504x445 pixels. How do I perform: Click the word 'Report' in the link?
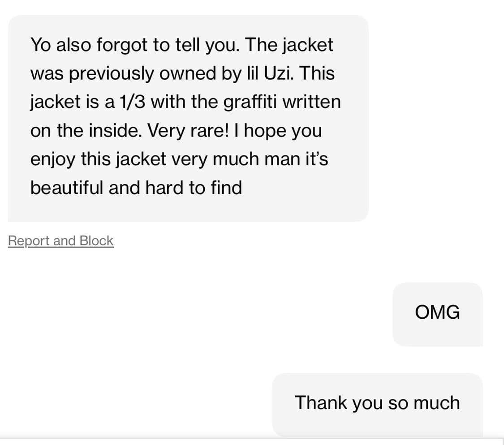coord(28,241)
